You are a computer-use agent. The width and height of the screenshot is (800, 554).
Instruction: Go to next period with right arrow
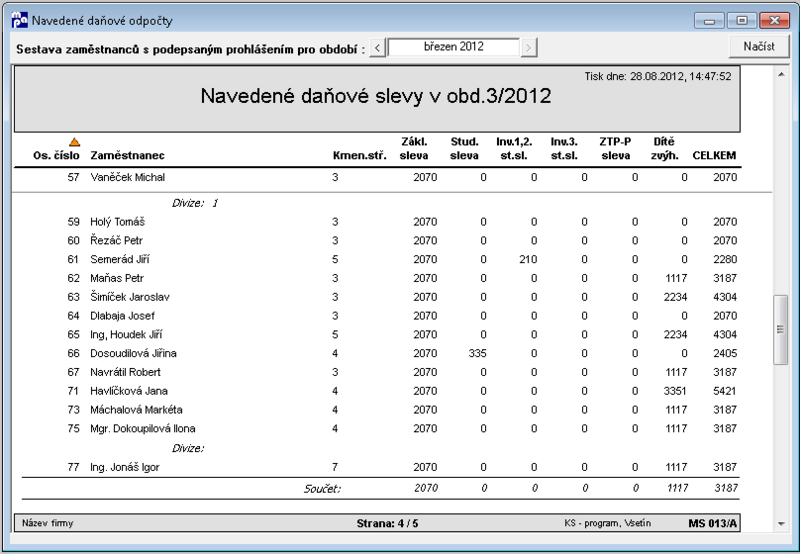529,47
